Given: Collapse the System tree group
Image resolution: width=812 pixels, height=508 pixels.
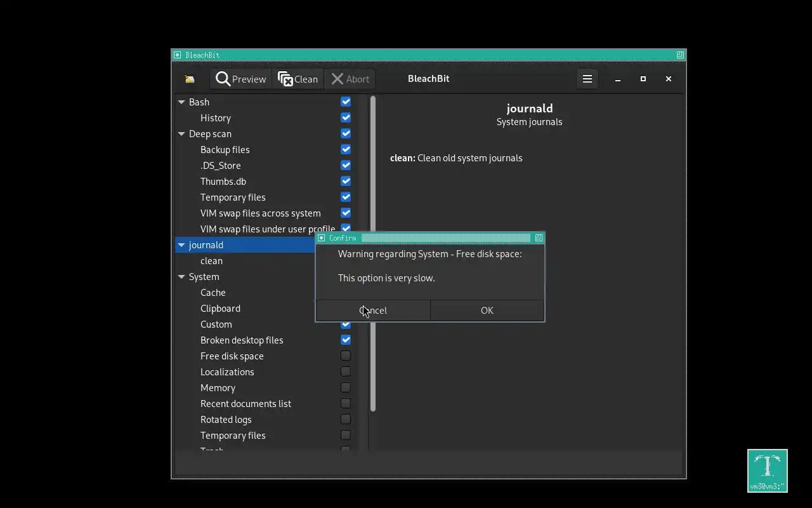Looking at the screenshot, I should tap(181, 276).
